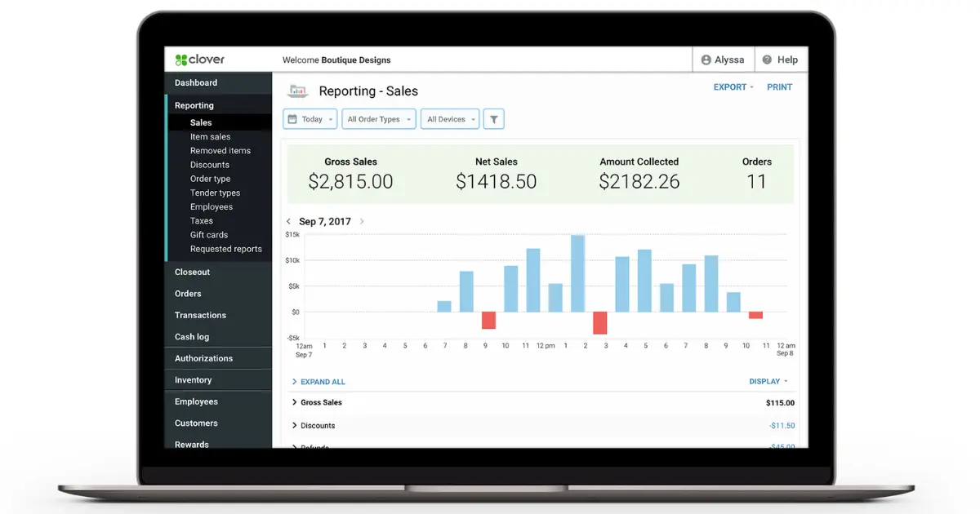Click the filter funnel icon

point(493,119)
